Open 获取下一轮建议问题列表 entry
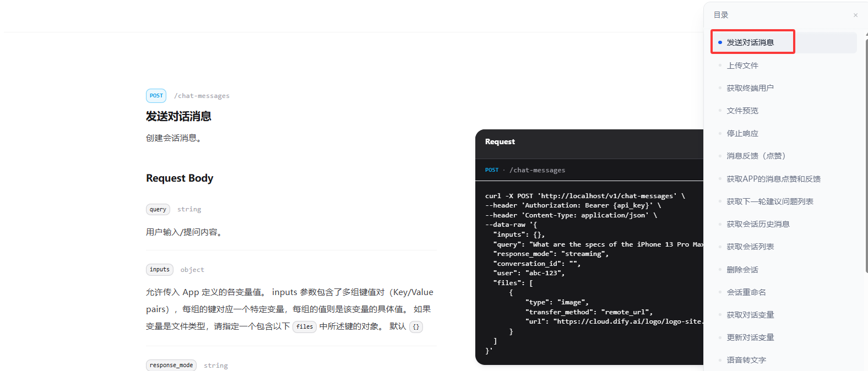The image size is (868, 371). pos(770,201)
